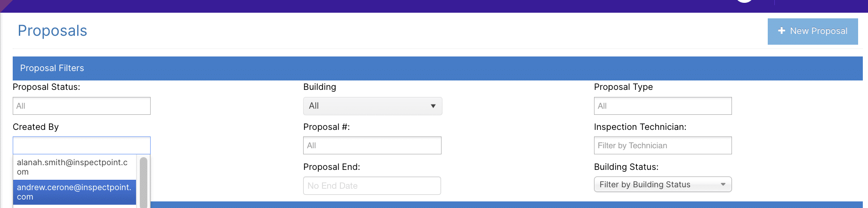Open the Proposal End date field

pyautogui.click(x=372, y=185)
